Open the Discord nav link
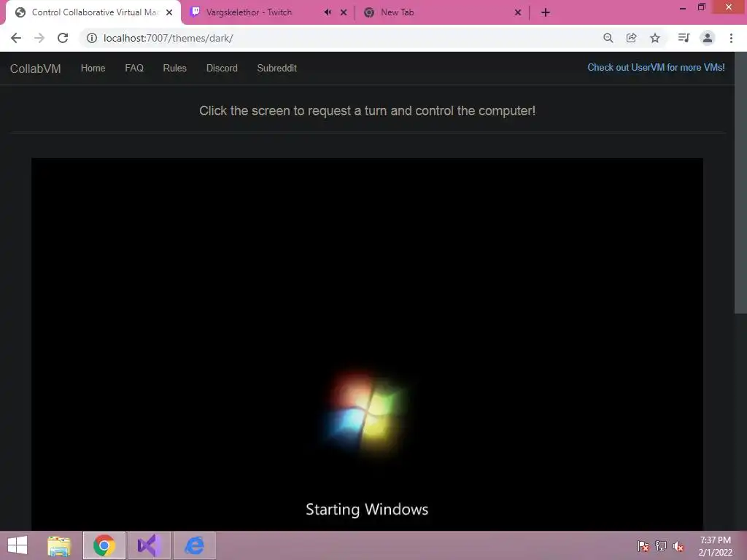 click(222, 68)
